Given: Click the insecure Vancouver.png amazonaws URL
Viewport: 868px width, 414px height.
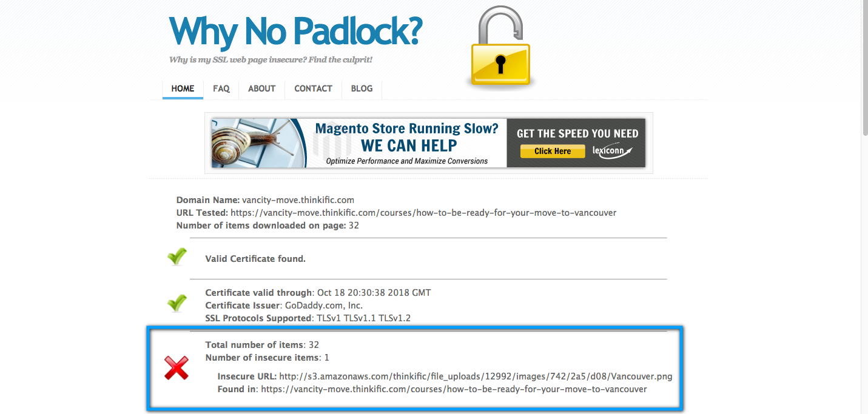Looking at the screenshot, I should tap(476, 376).
